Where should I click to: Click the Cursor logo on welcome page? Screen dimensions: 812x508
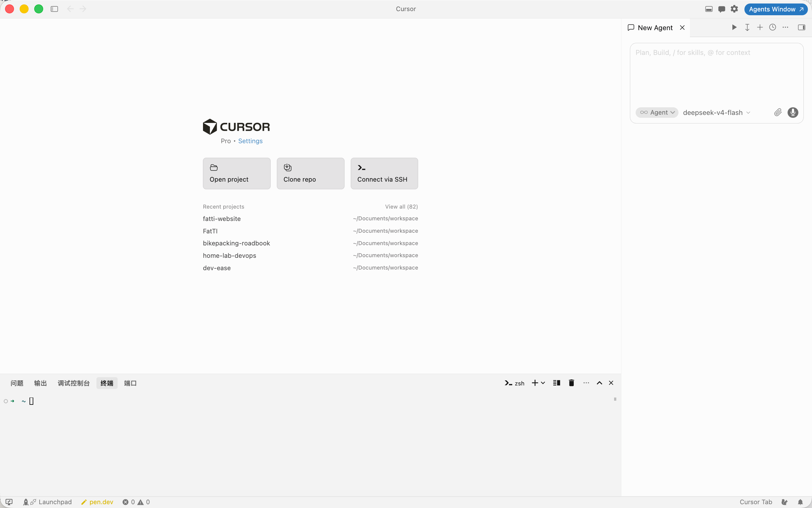tap(236, 127)
